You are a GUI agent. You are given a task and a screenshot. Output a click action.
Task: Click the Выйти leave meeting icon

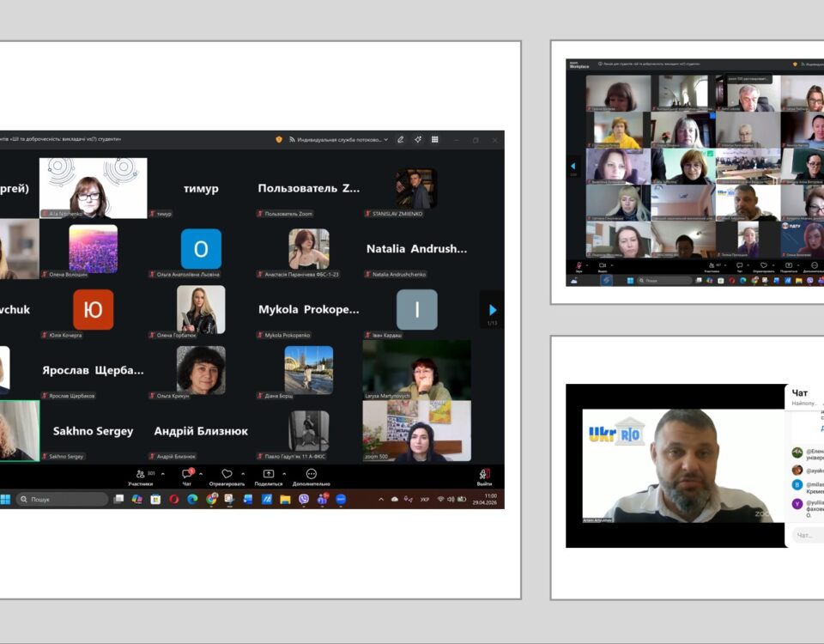[x=484, y=474]
